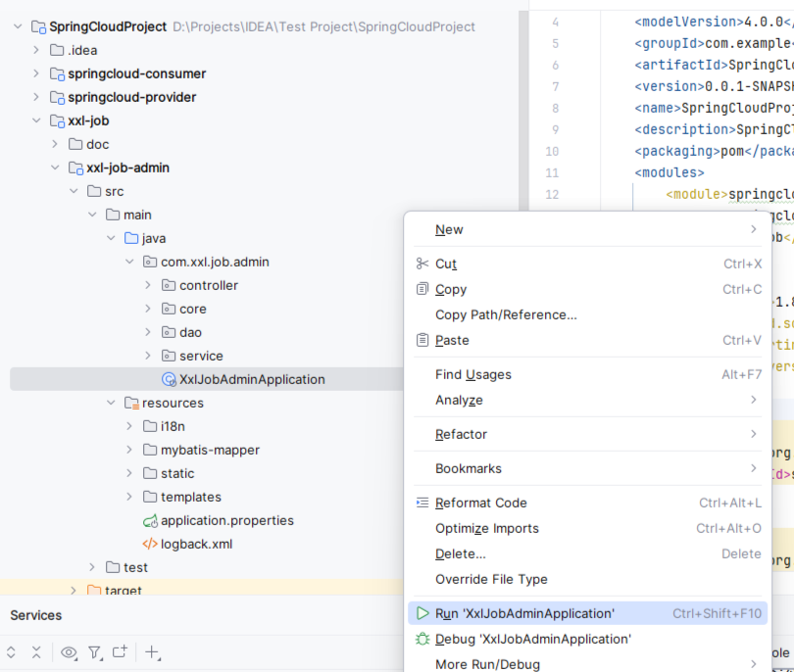Click the application.properties Spring leaf icon
The image size is (794, 672).
click(x=150, y=521)
